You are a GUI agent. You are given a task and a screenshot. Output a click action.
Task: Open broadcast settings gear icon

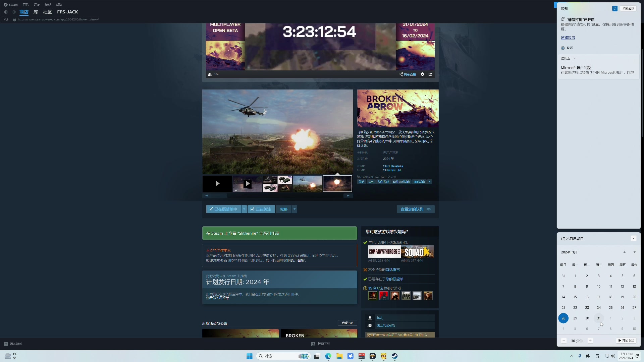pos(423,74)
